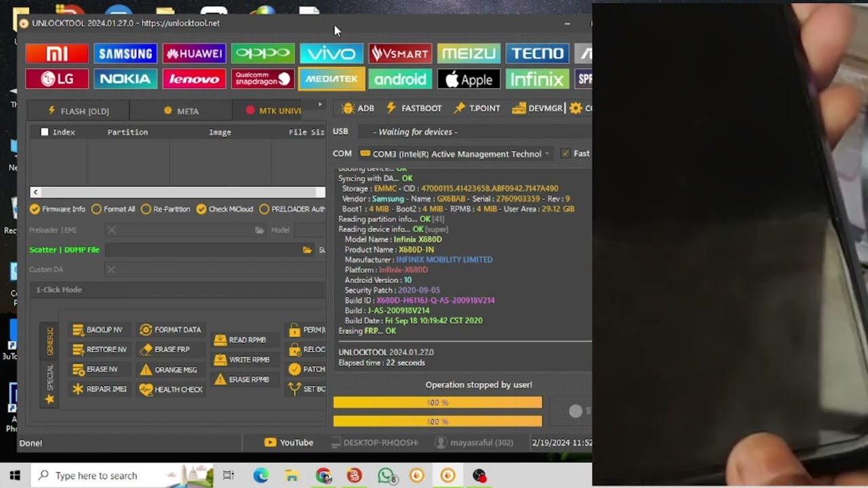Select the LG brand tile
Viewport: 868px width, 488px height.
pyautogui.click(x=57, y=79)
